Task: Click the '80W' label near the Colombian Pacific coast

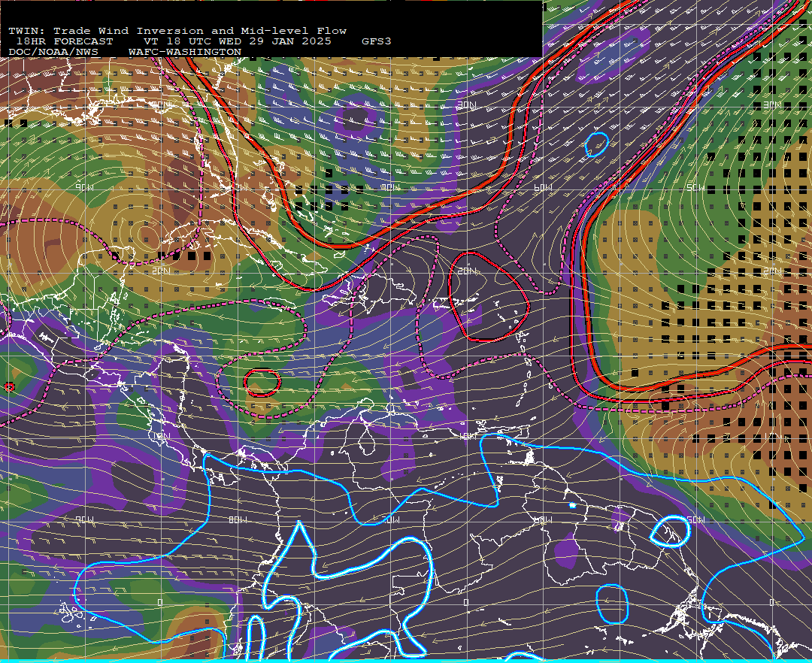Action: coord(238,519)
